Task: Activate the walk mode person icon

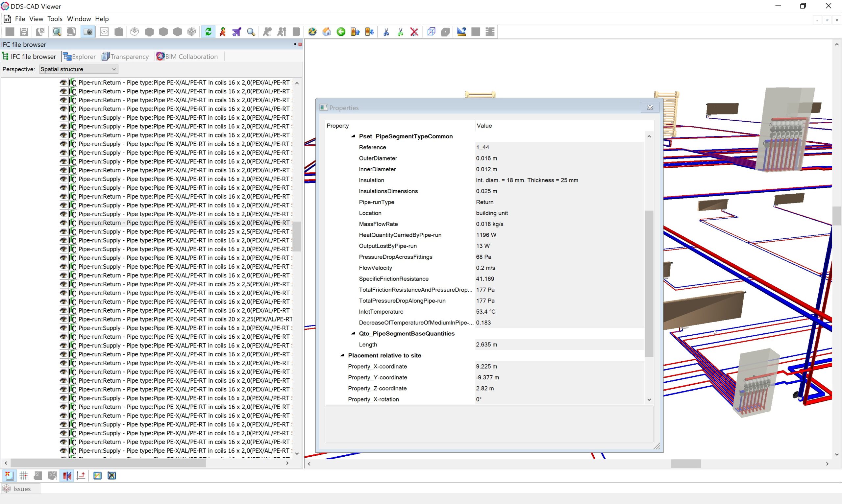Action: click(x=222, y=32)
